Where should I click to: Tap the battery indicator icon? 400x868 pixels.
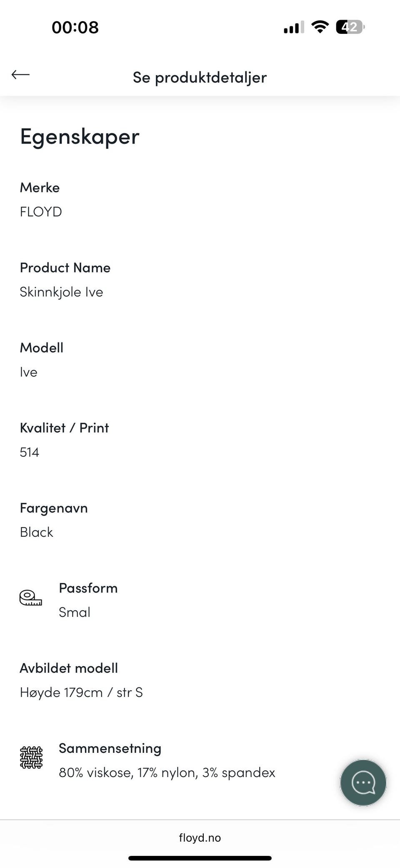[350, 27]
